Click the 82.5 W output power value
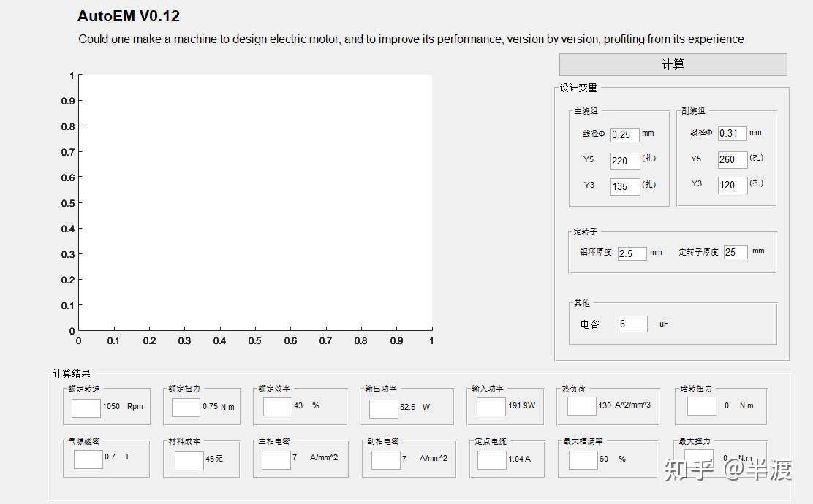Image resolution: width=813 pixels, height=504 pixels. 415,407
